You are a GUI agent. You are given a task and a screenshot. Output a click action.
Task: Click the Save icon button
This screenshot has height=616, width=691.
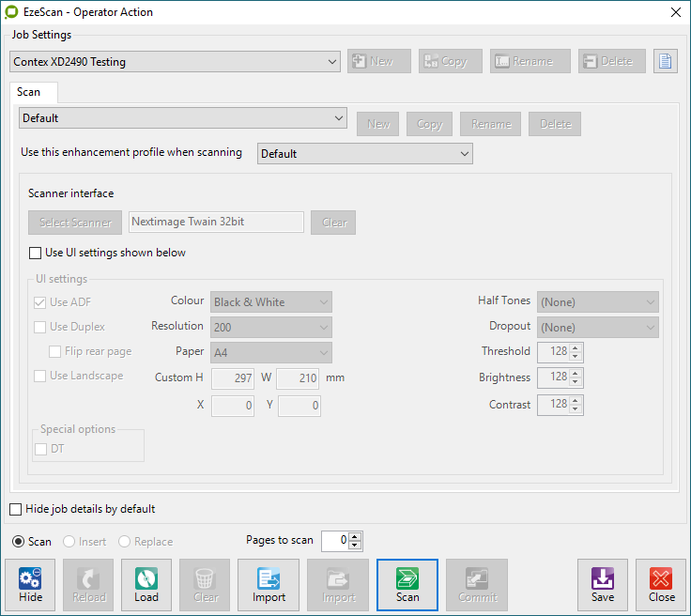pyautogui.click(x=603, y=585)
